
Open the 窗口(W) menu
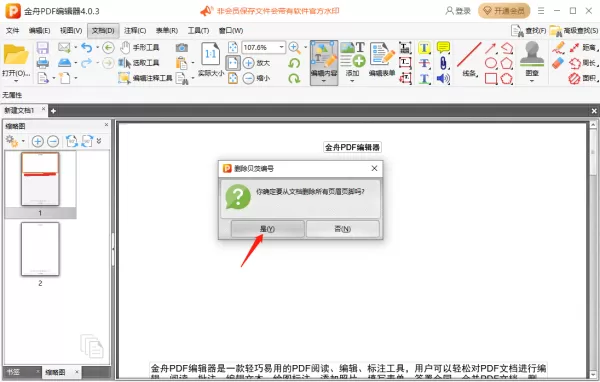(x=231, y=31)
